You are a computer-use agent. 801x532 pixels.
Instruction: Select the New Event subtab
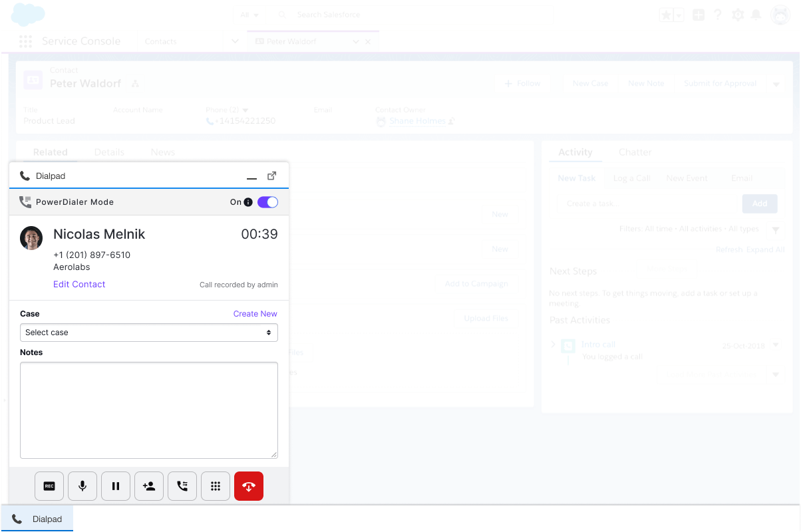(x=687, y=178)
